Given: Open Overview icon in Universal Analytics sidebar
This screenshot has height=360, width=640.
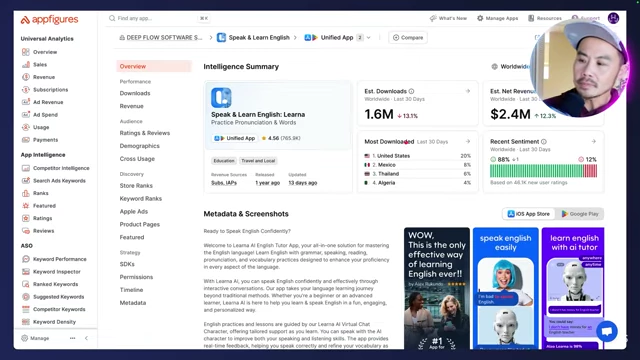Looking at the screenshot, I should pos(26,52).
